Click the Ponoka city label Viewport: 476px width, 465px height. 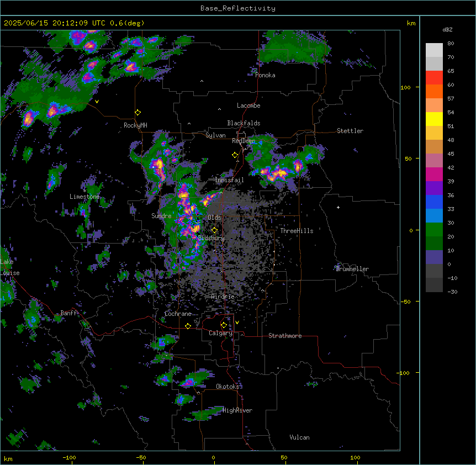[x=265, y=75]
